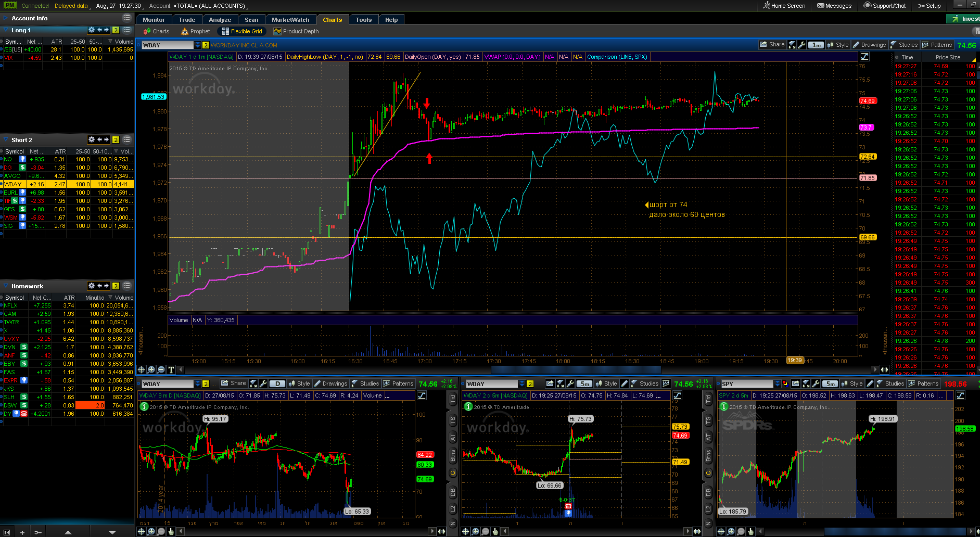Open Style menu on main chart
This screenshot has width=980, height=537.
838,45
